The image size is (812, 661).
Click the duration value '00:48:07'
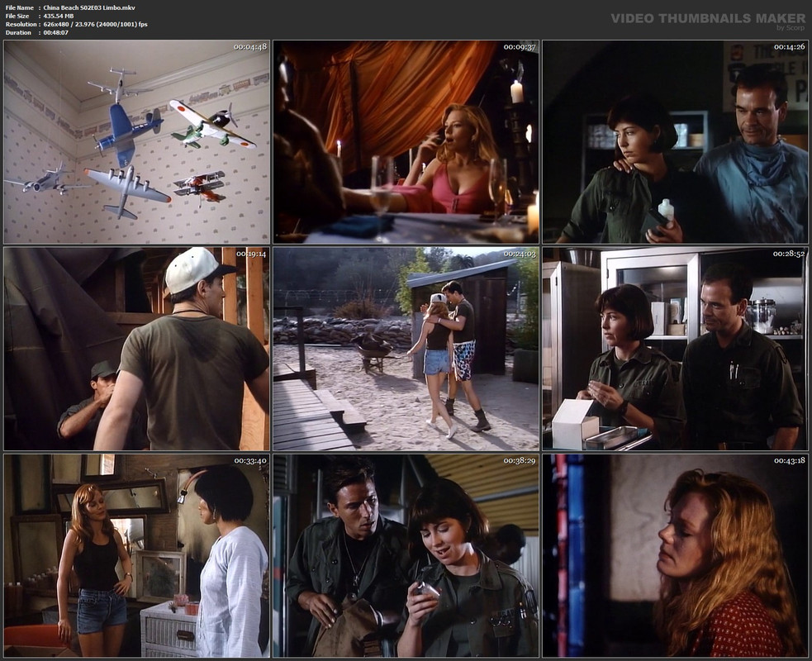[56, 32]
